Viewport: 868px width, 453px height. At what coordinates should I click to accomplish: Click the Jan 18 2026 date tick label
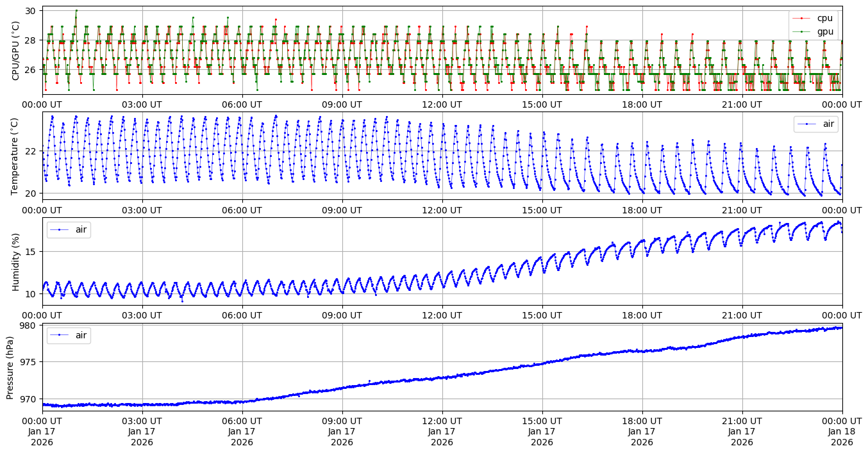point(842,431)
